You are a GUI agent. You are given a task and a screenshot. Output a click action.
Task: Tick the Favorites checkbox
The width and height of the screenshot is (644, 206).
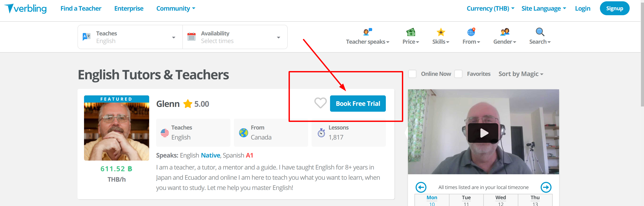point(458,74)
